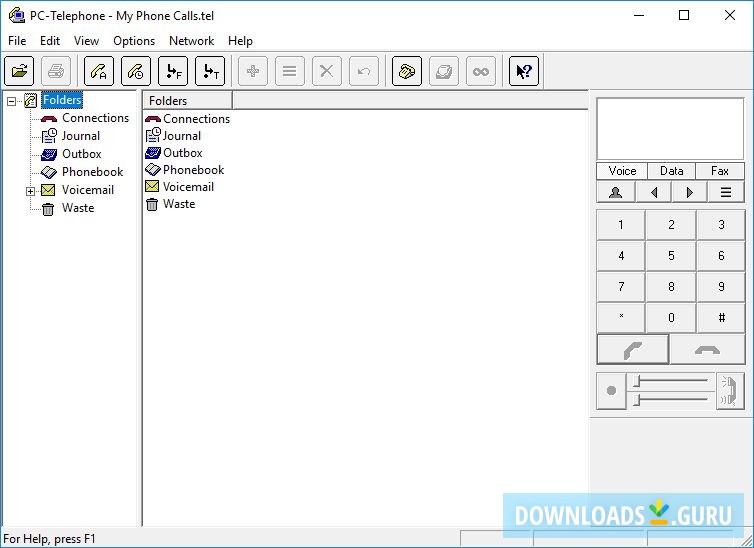Viewport: 754px width, 548px height.
Task: Click the arrow T toolbar icon
Action: pos(210,71)
